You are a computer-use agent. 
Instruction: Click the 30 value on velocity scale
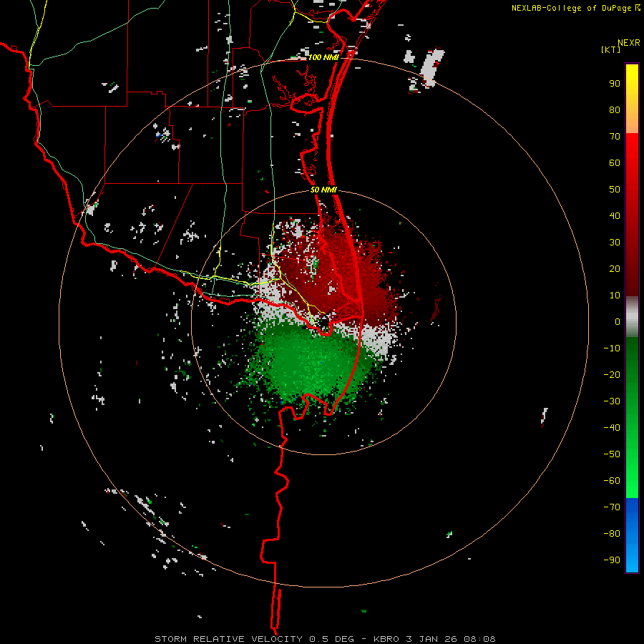click(615, 243)
